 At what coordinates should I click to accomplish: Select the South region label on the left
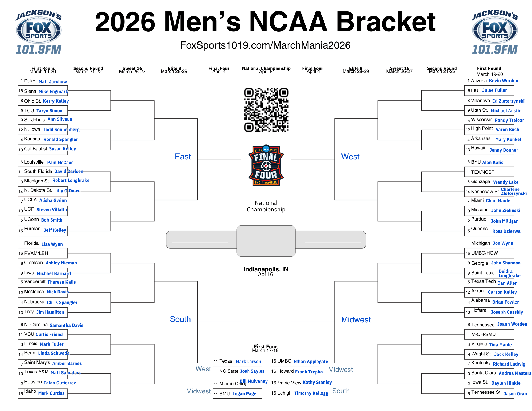[180, 319]
